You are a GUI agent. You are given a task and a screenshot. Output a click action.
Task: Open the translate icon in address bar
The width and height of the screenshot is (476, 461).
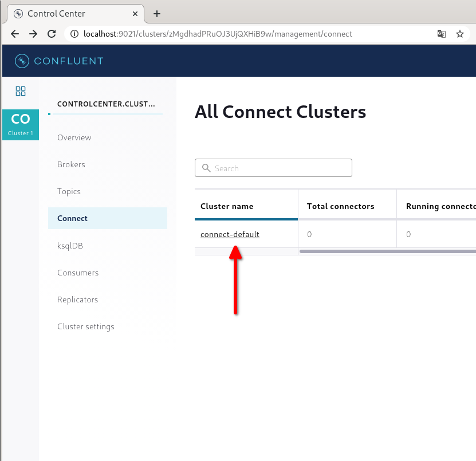tap(441, 34)
